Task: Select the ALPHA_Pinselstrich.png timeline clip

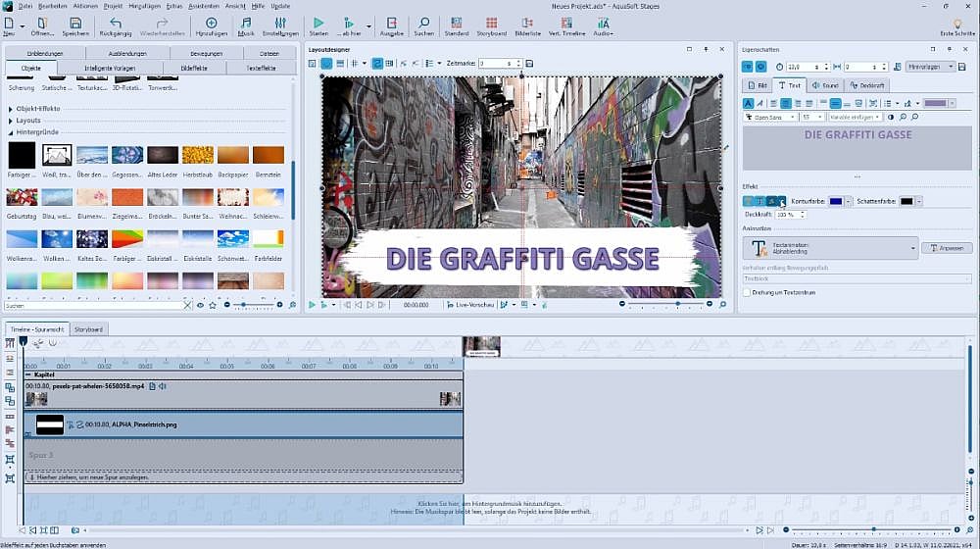Action: tap(245, 424)
